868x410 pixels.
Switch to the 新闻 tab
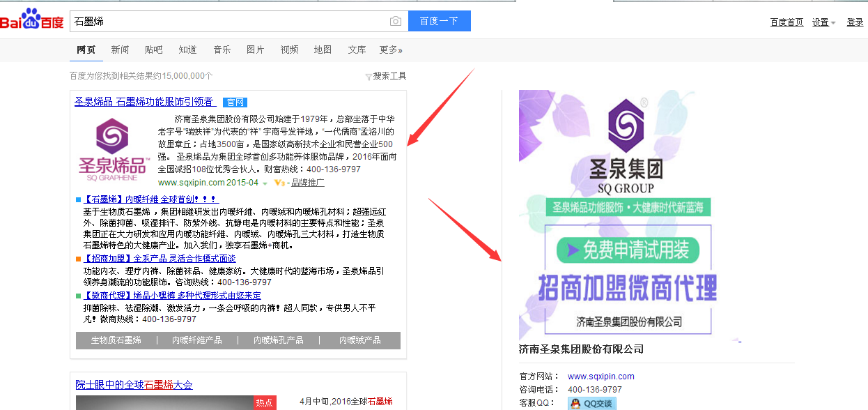[x=120, y=50]
